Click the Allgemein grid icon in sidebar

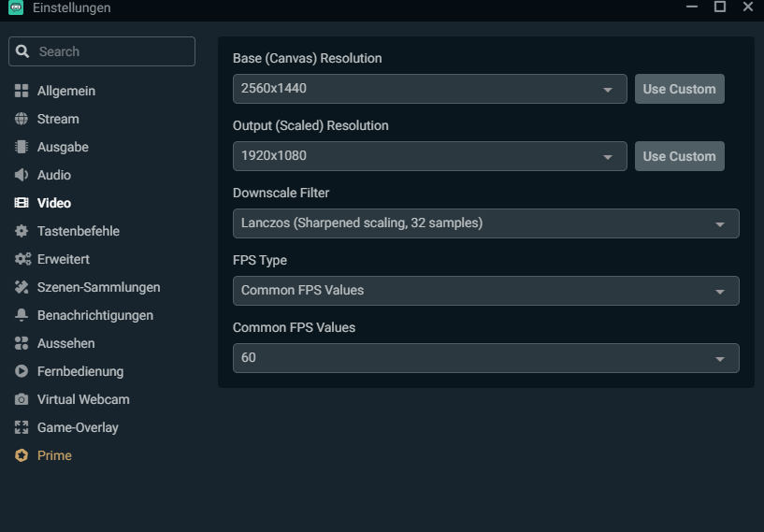coord(22,91)
